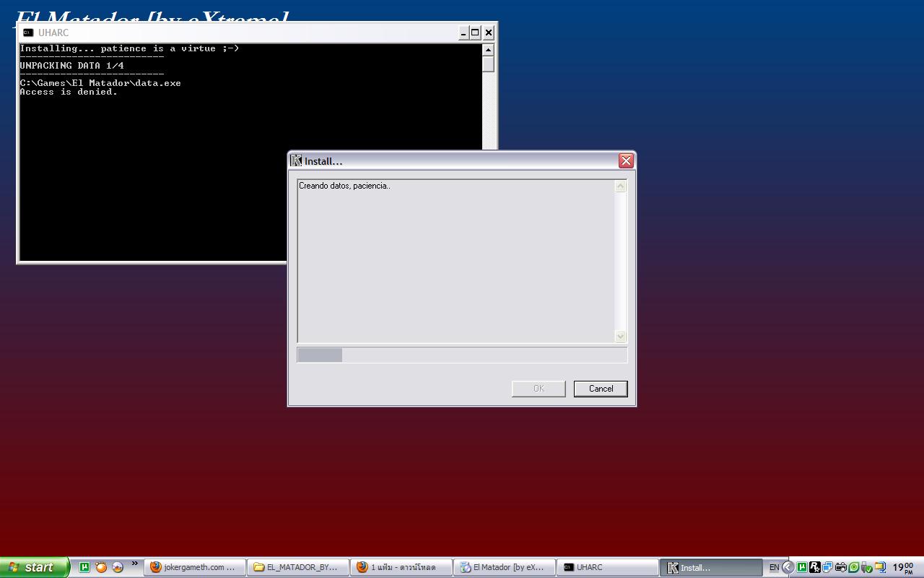This screenshot has width=924, height=578.
Task: Click the UHARC console window icon
Action: coord(28,33)
